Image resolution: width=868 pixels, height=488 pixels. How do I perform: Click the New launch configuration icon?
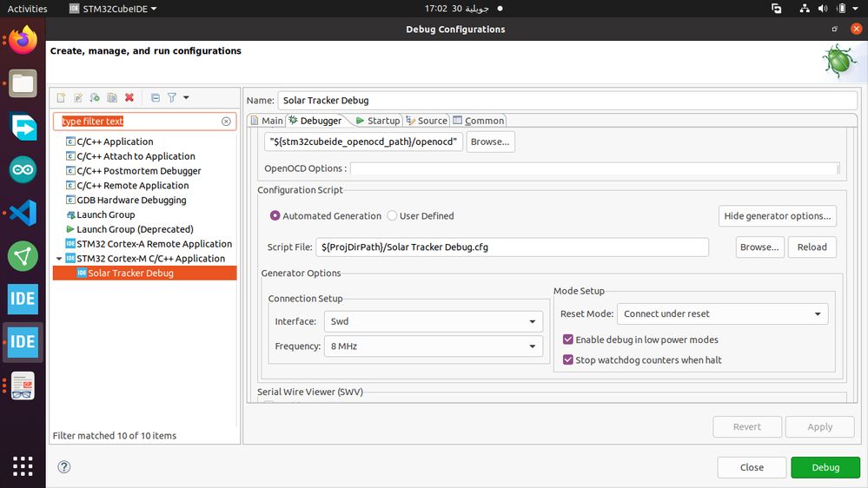(x=62, y=98)
